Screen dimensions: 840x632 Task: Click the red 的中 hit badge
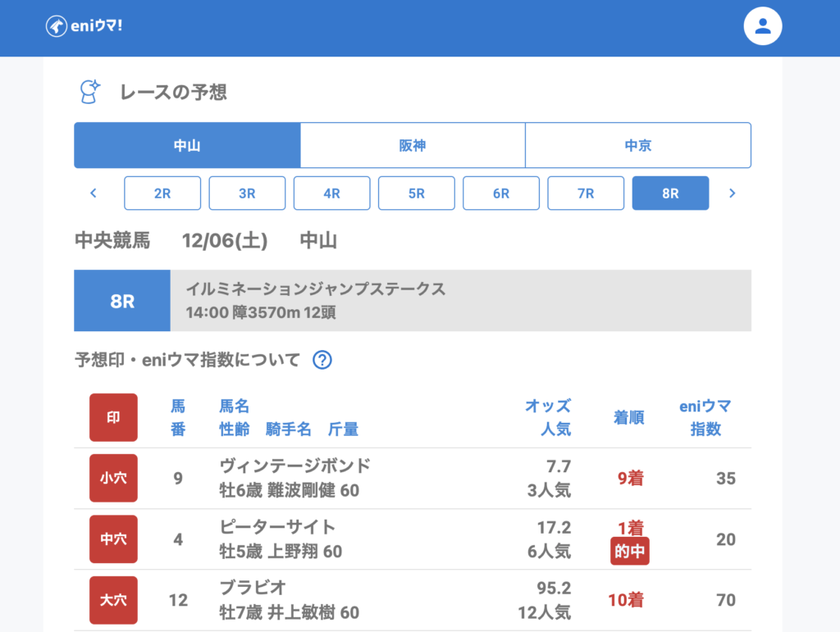(630, 552)
